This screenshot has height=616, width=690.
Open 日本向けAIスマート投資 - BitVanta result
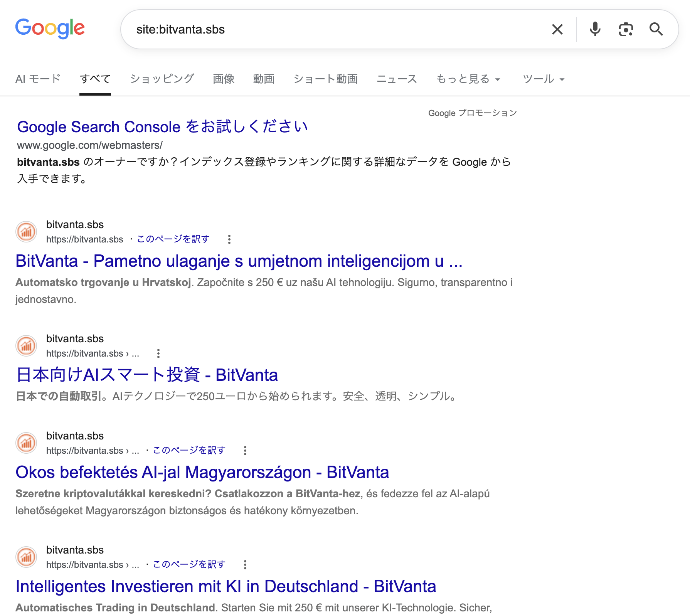tap(147, 375)
